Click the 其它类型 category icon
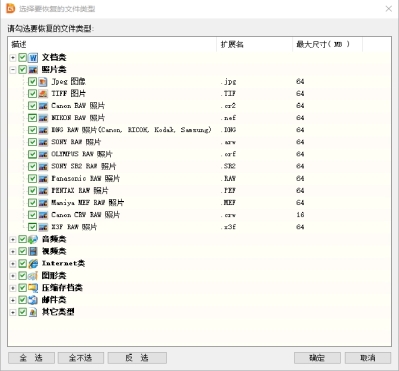The width and height of the screenshot is (399, 371). [x=33, y=312]
